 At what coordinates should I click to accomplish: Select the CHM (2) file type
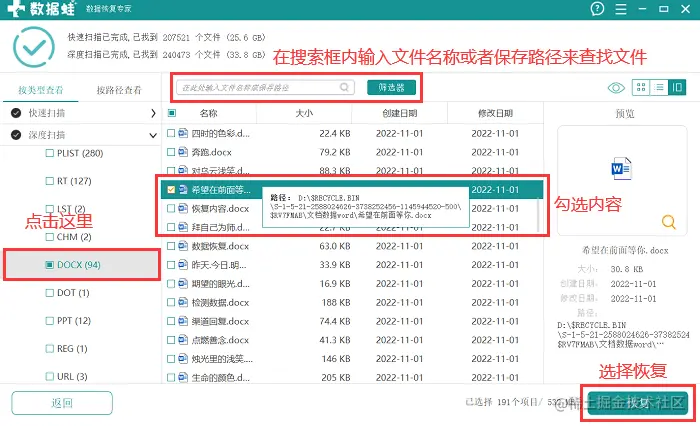(68, 237)
